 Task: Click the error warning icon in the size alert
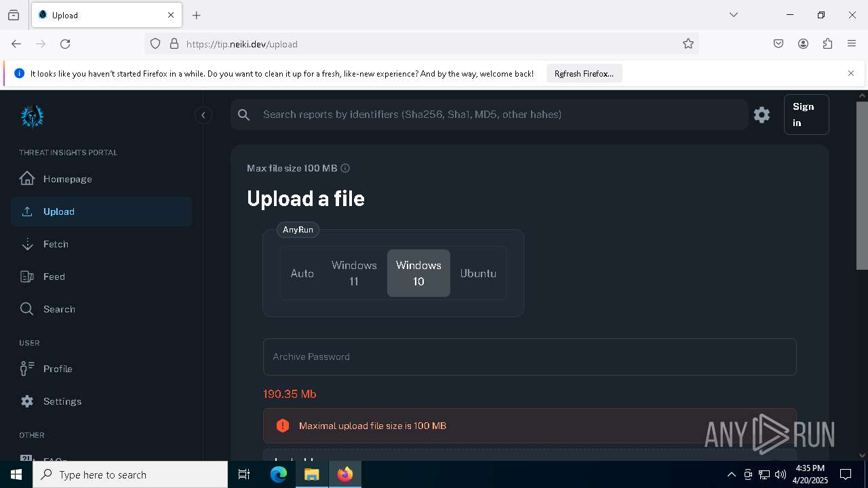[x=283, y=426]
